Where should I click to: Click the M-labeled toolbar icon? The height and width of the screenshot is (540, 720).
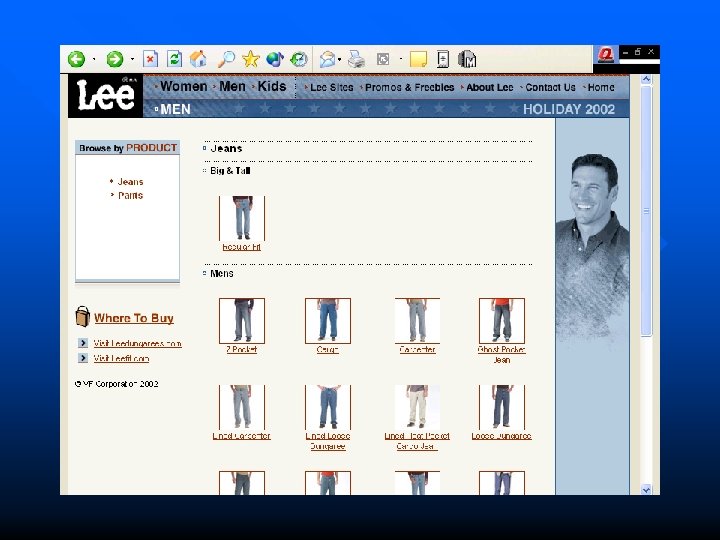click(x=467, y=59)
